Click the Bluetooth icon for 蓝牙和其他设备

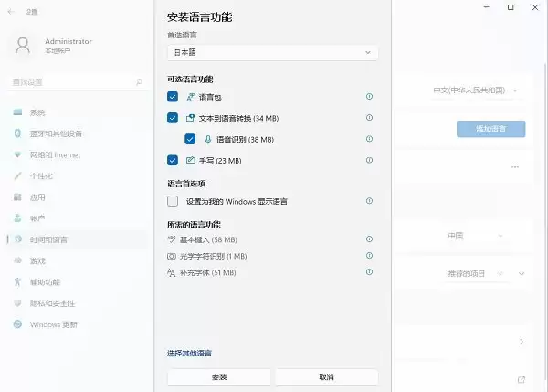pyautogui.click(x=17, y=133)
